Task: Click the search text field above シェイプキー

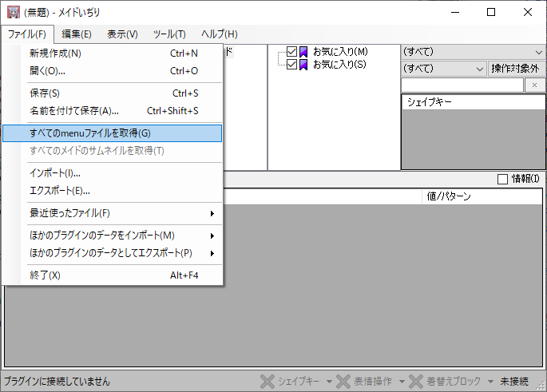Action: [x=462, y=85]
